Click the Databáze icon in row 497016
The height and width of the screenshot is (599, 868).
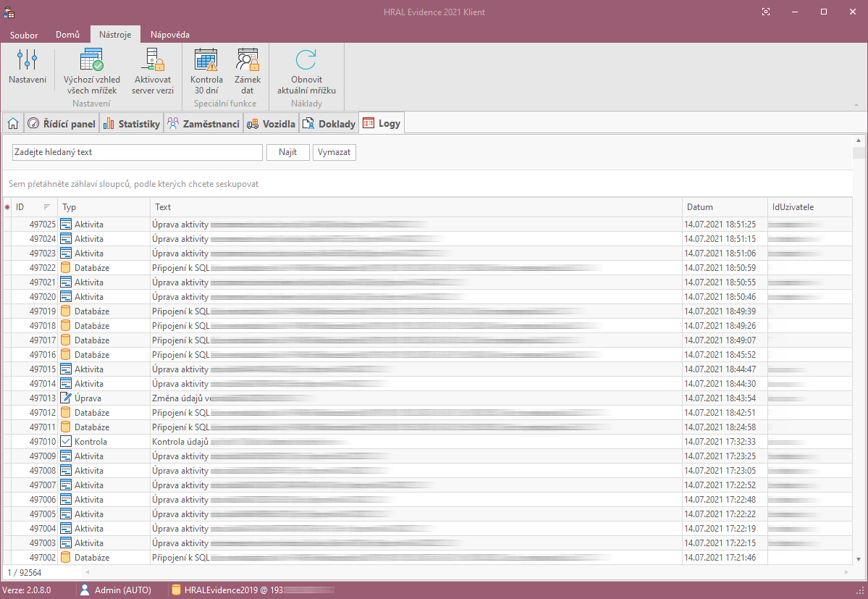[x=66, y=354]
